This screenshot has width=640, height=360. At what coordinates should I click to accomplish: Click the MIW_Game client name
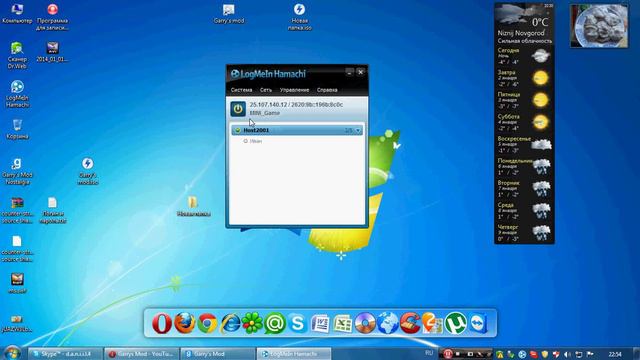(264, 113)
